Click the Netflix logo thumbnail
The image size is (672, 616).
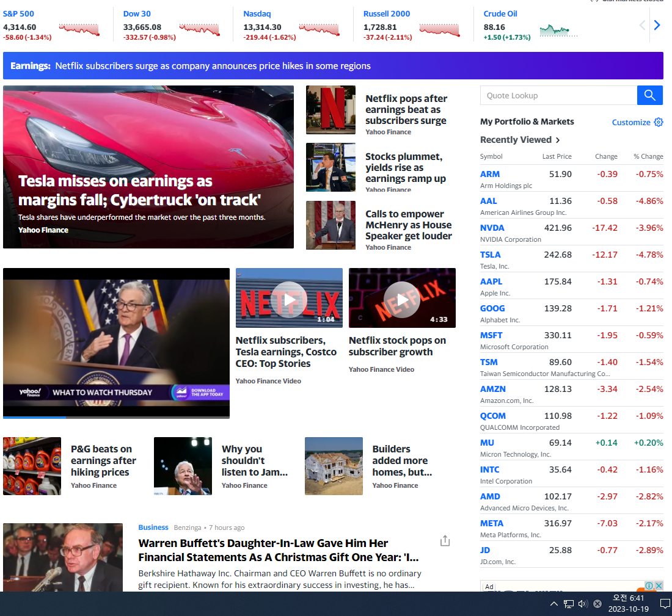[331, 110]
